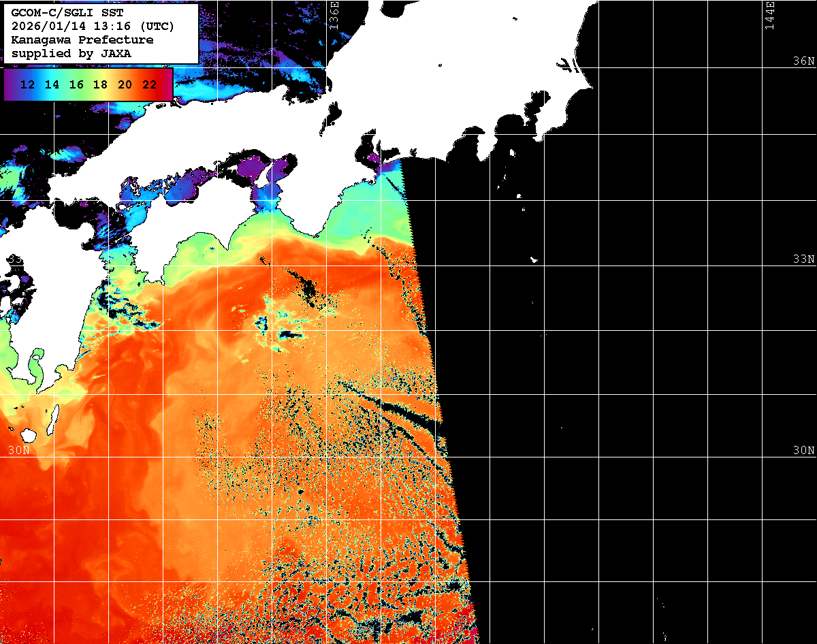The image size is (817, 644).
Task: Pick the 14 degree value on color scale
Action: pos(52,84)
